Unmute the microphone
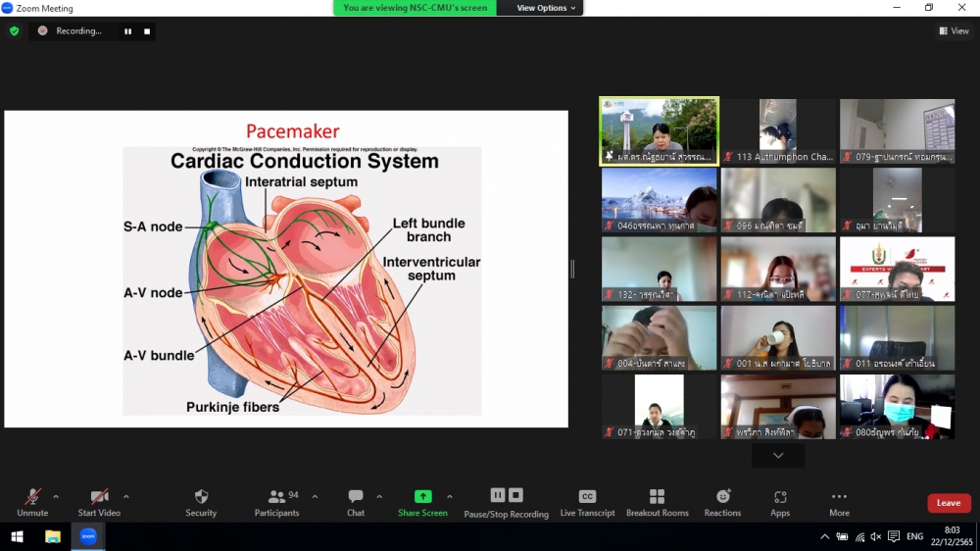Viewport: 980px width, 551px height. pyautogui.click(x=32, y=497)
